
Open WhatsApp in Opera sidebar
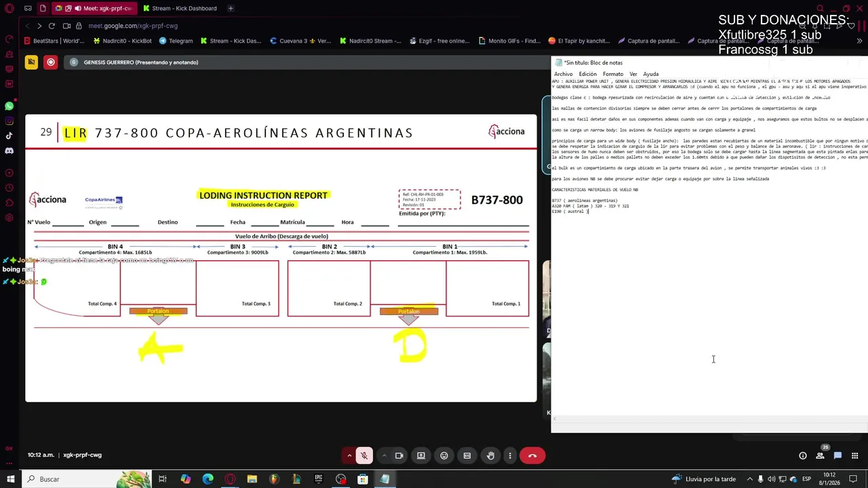pos(9,106)
